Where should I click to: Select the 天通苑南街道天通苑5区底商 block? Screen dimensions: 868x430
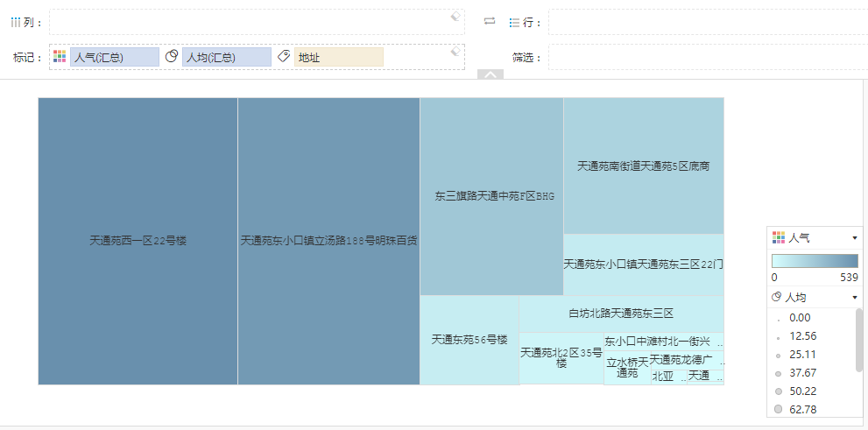644,166
